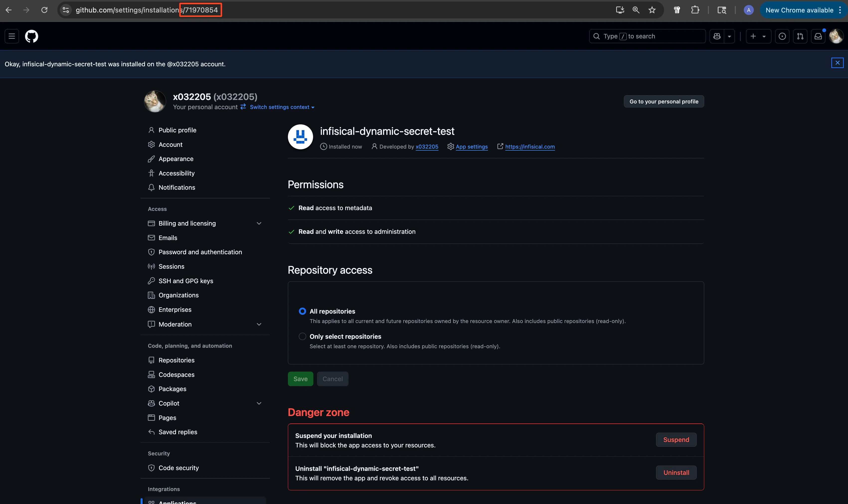Image resolution: width=848 pixels, height=504 pixels.
Task: Click the address bar URL
Action: (147, 10)
